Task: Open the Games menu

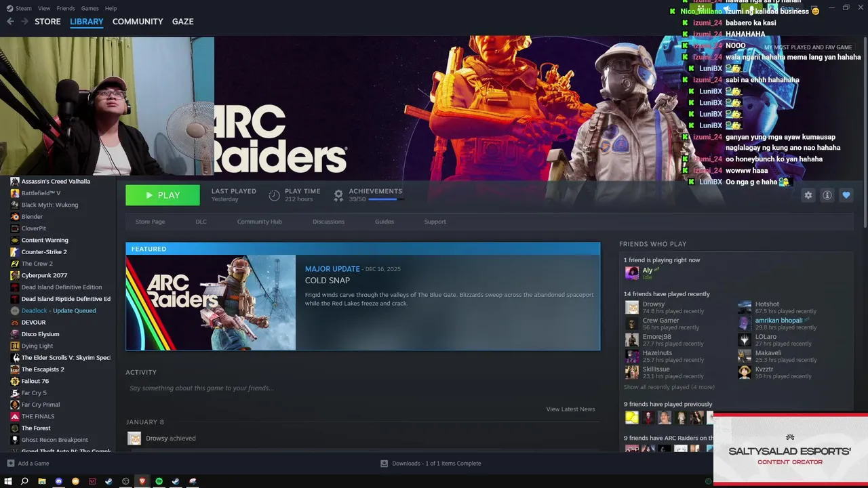Action: [90, 8]
